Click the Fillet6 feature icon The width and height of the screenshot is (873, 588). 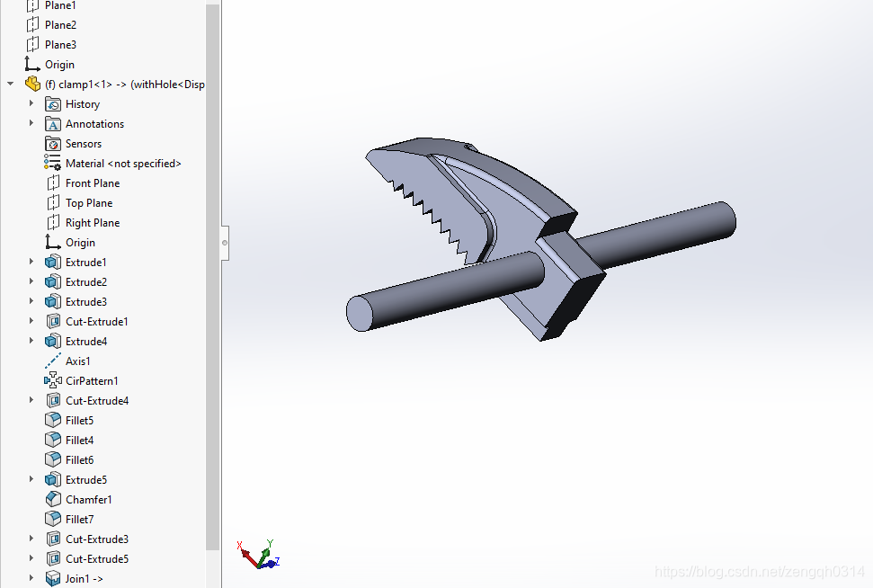click(53, 459)
